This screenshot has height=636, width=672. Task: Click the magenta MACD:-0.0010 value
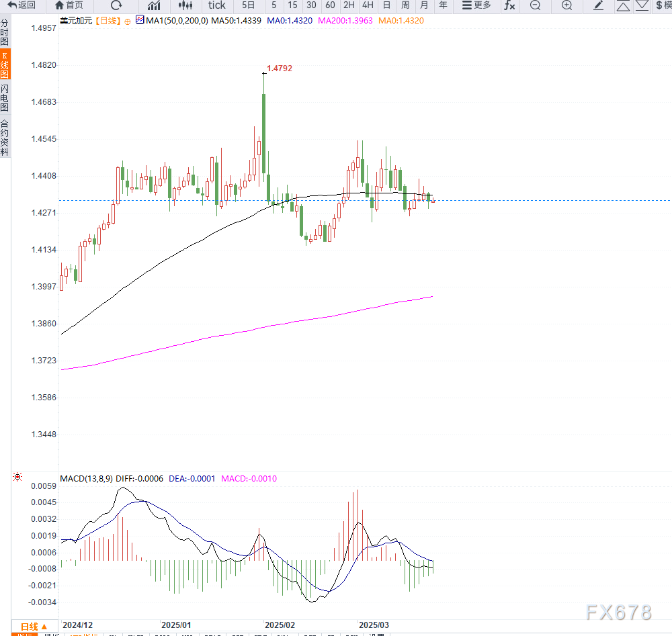(x=249, y=478)
